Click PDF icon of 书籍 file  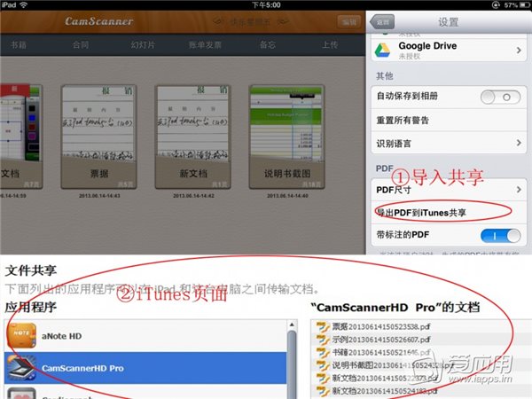(x=323, y=353)
